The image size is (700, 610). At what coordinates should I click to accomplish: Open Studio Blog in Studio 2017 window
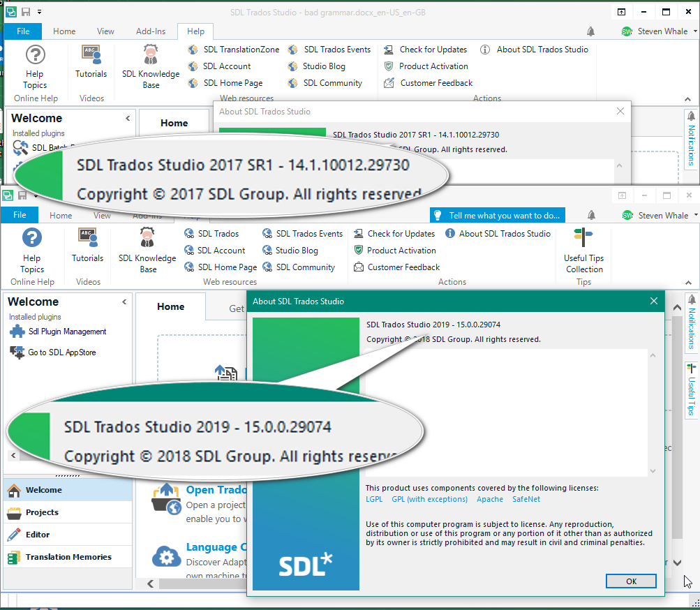pos(317,66)
